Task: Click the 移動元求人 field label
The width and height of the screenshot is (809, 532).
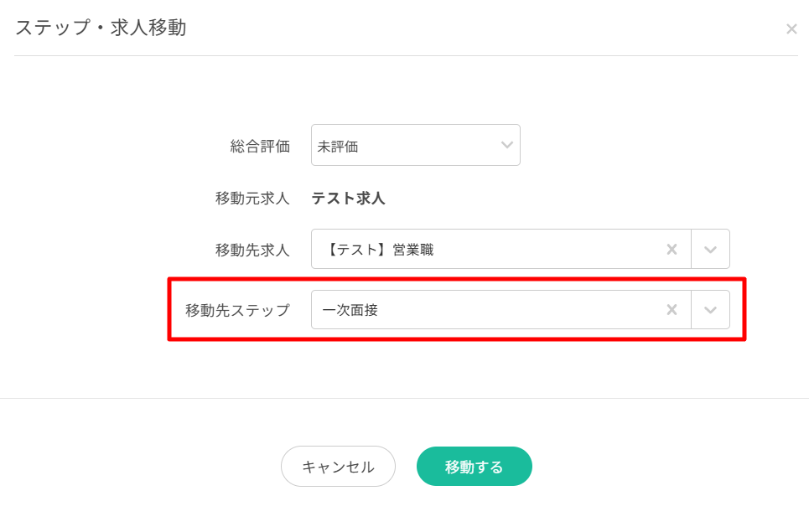Action: pyautogui.click(x=252, y=199)
